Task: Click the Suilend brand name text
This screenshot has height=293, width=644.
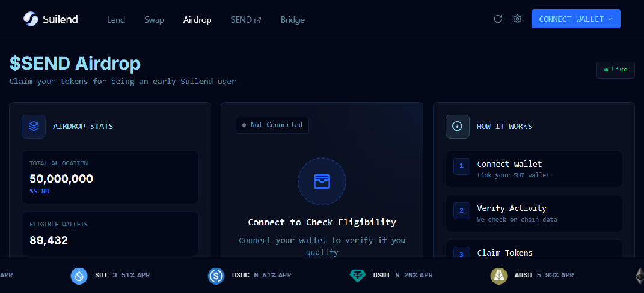Action: [x=60, y=19]
